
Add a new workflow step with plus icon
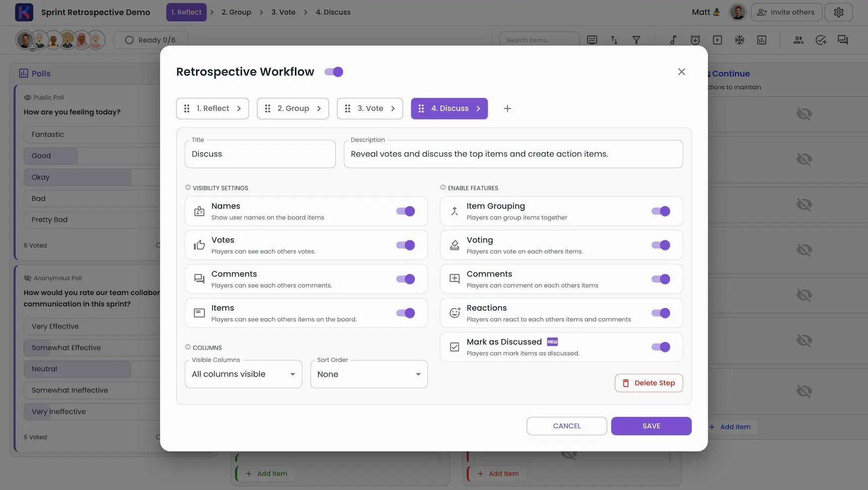pos(508,109)
